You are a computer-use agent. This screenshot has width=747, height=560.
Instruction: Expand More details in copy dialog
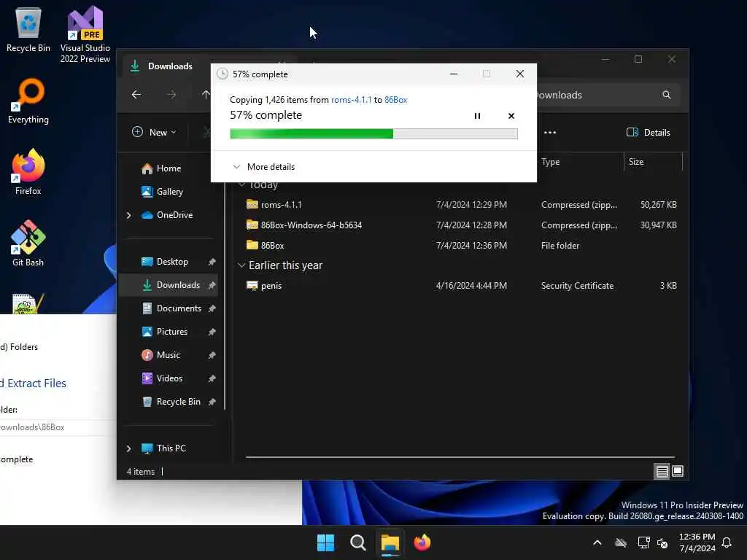click(263, 167)
